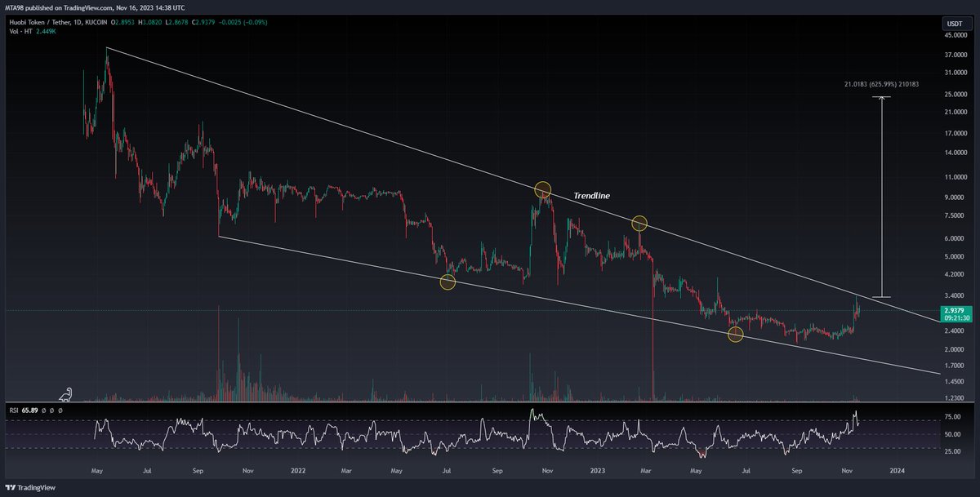The height and width of the screenshot is (497, 980).
Task: Click 45.0000 on the price scale
Action: [x=956, y=35]
